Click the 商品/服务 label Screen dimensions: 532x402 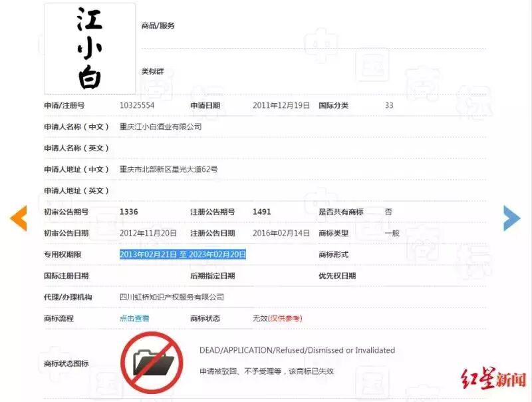point(158,25)
